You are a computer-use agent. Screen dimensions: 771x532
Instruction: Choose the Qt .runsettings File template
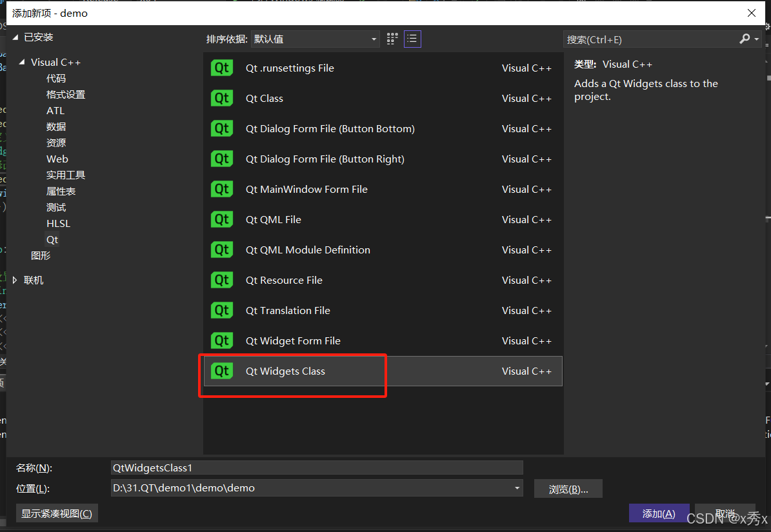[383, 68]
